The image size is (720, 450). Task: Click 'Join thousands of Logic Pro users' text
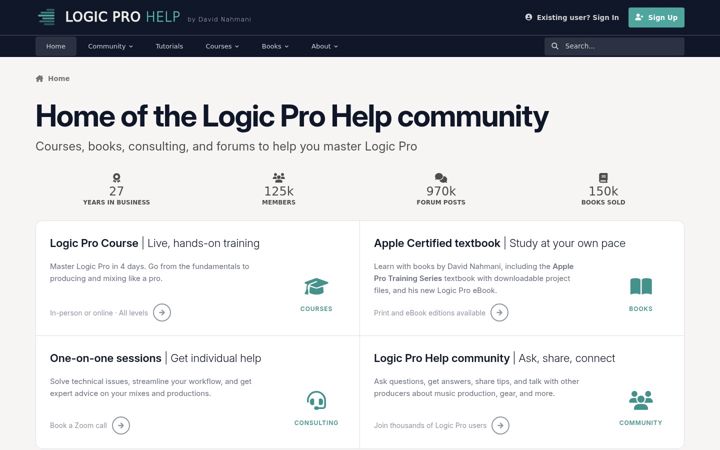tap(430, 426)
